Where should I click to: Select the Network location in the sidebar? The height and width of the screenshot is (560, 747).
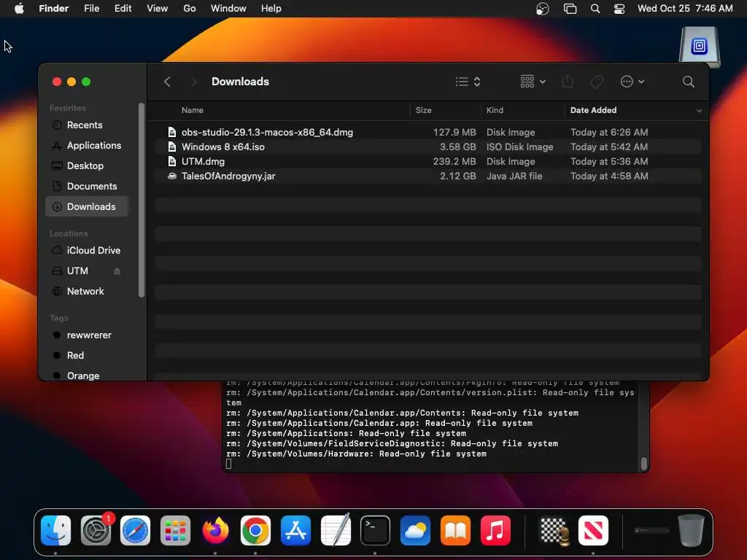[87, 292]
